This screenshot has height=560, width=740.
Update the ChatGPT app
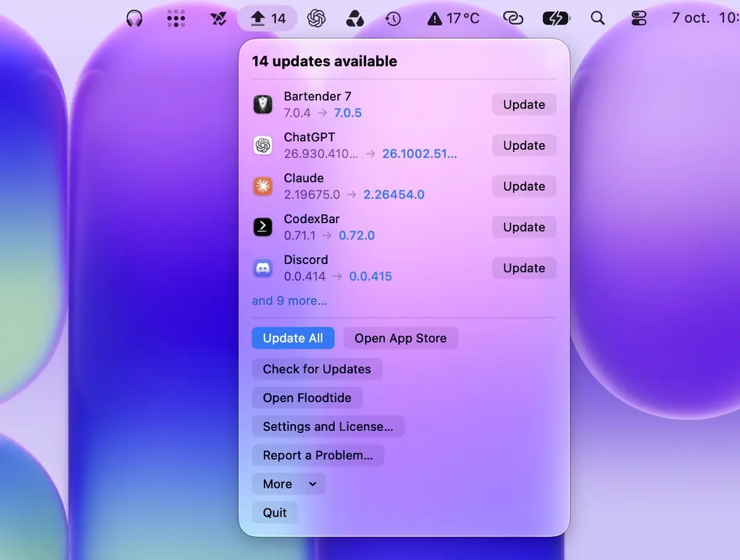pos(524,146)
